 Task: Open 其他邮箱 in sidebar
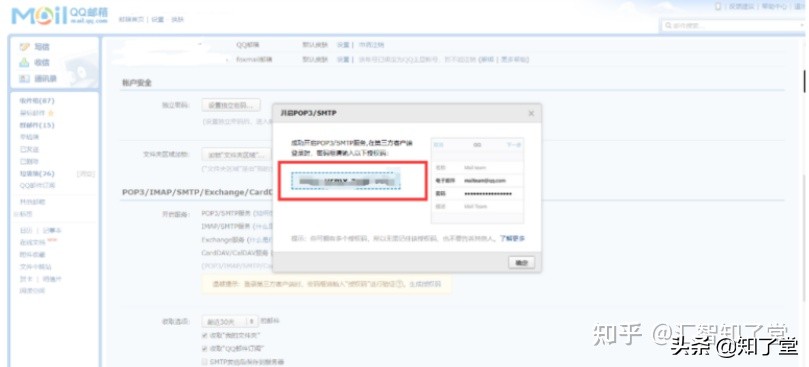tap(33, 202)
